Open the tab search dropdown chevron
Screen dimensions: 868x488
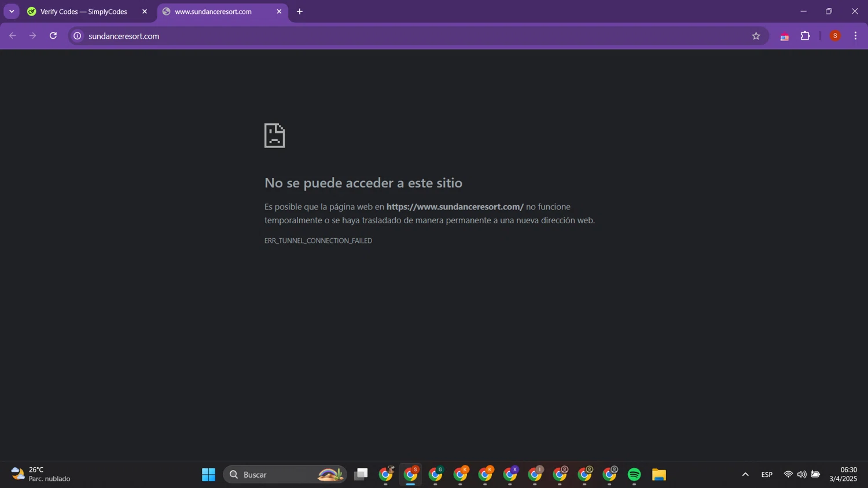(12, 12)
